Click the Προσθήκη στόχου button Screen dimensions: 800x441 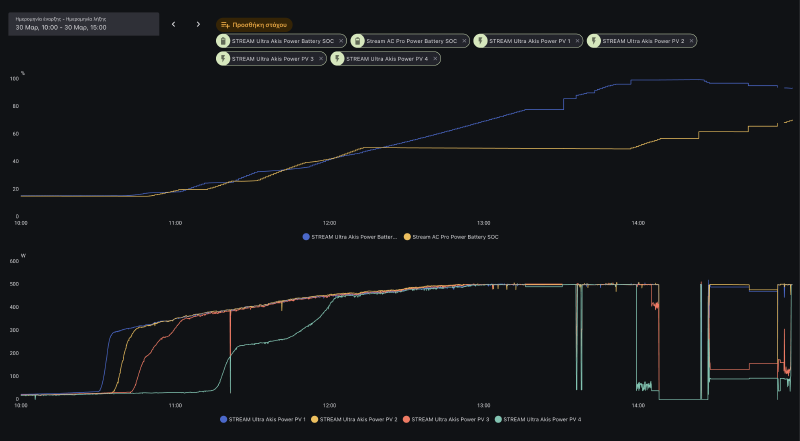pos(254,24)
